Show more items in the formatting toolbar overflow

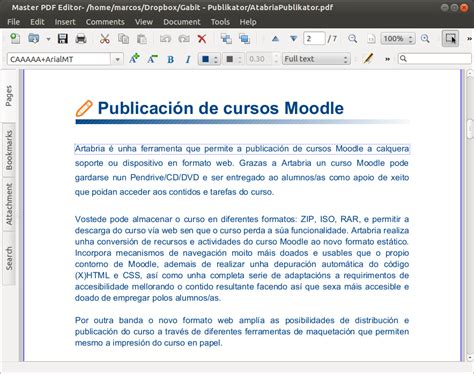click(387, 59)
